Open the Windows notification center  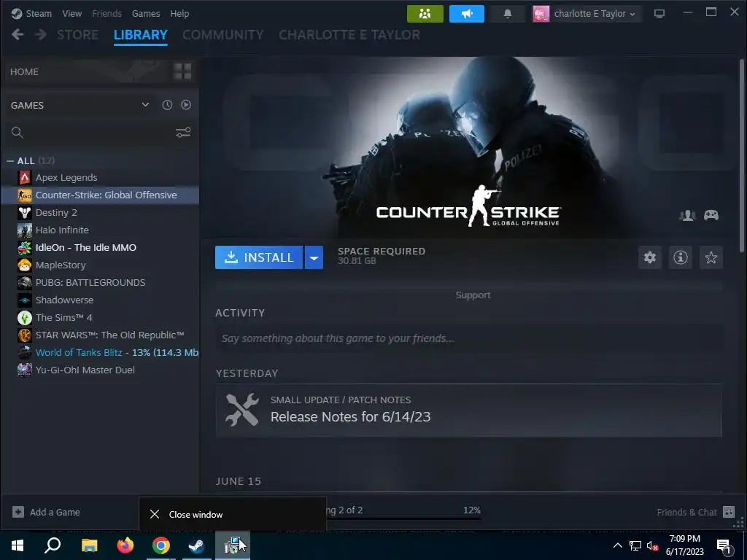[724, 546]
